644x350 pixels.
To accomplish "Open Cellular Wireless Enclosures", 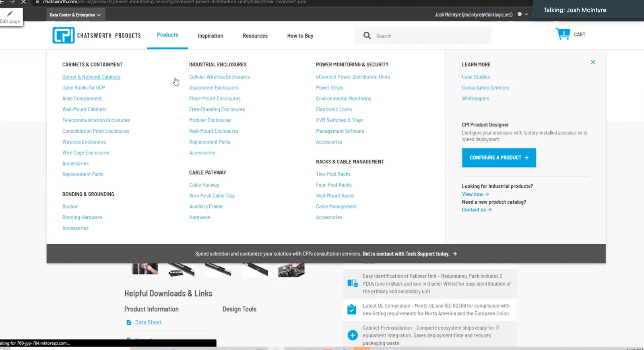I will (x=219, y=77).
